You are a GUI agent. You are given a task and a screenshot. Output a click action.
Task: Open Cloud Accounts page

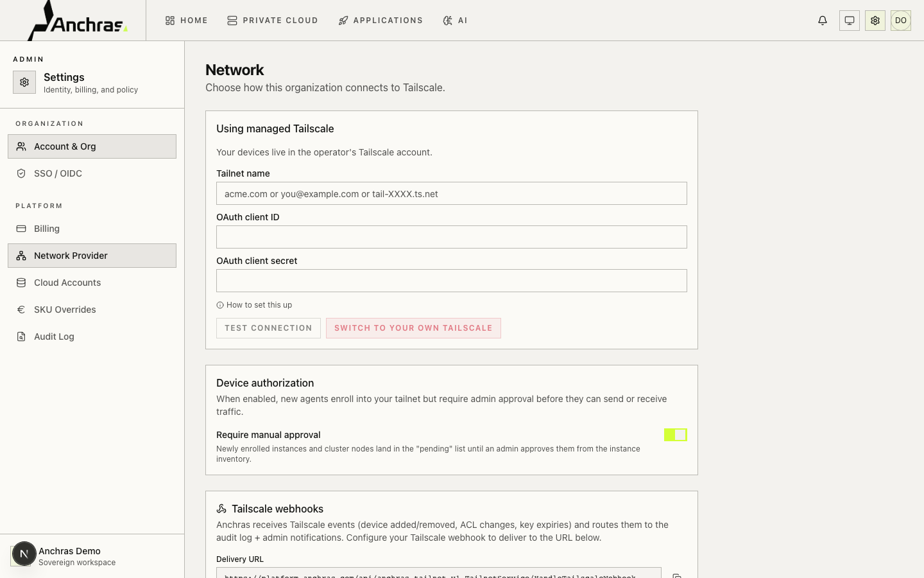(92, 283)
